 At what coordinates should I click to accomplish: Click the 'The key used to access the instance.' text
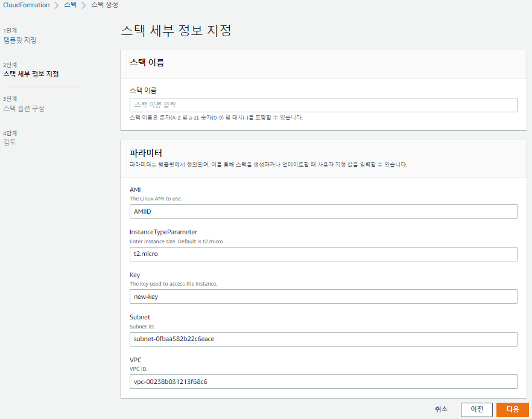[173, 284]
